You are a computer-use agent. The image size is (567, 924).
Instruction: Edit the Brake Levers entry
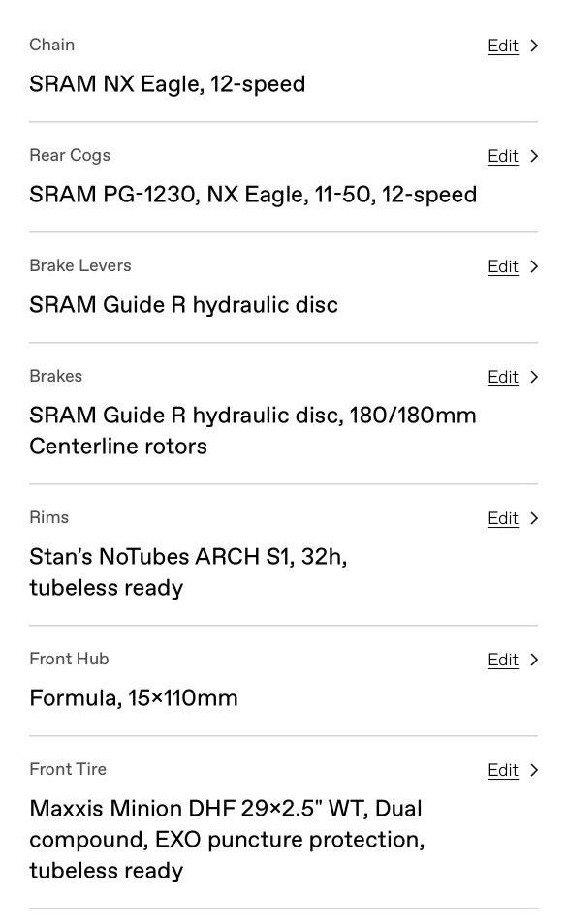(x=503, y=266)
